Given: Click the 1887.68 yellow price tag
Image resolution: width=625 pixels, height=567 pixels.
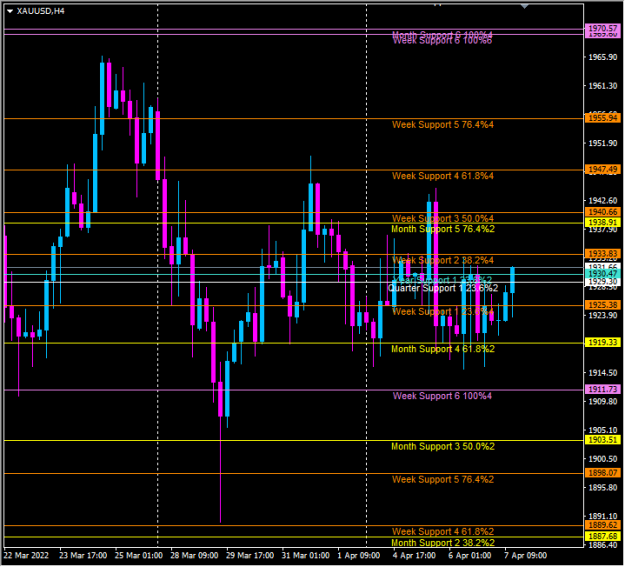Looking at the screenshot, I should point(603,536).
